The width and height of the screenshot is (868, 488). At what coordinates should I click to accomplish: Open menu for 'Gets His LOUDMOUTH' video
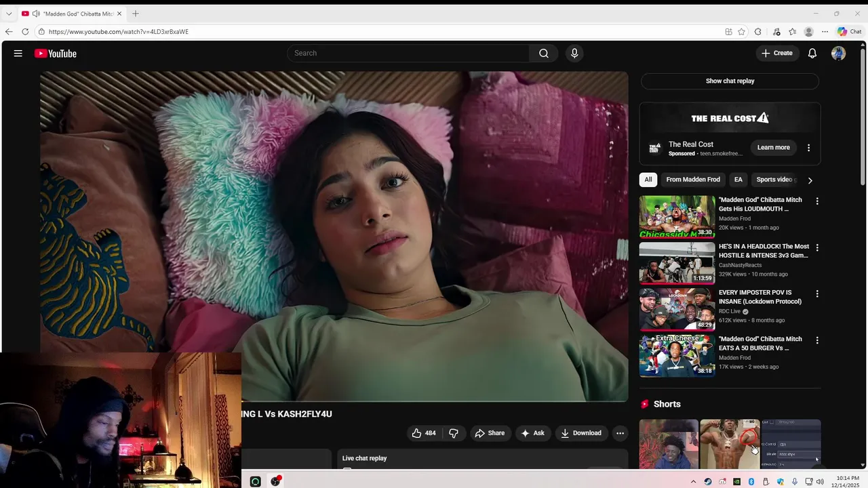point(817,201)
